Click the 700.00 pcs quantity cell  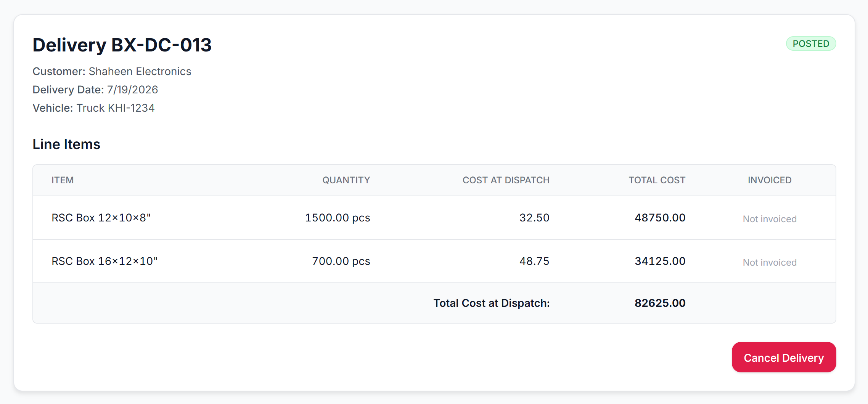[341, 261]
